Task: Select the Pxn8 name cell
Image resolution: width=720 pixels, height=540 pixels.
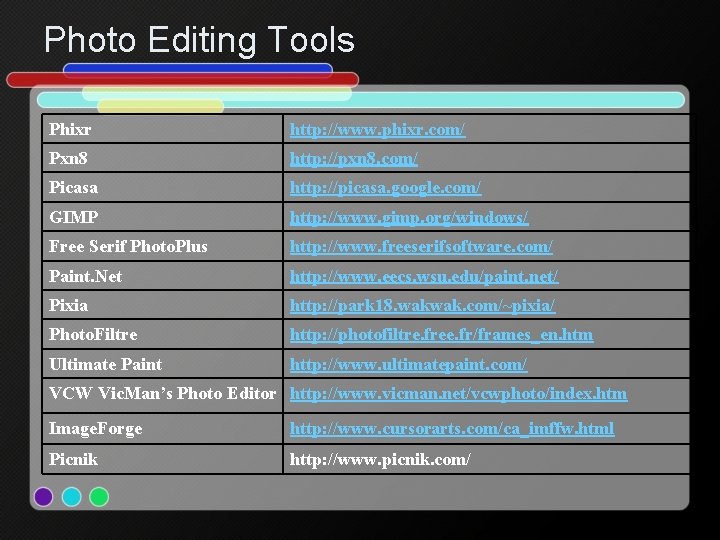Action: pyautogui.click(x=163, y=158)
